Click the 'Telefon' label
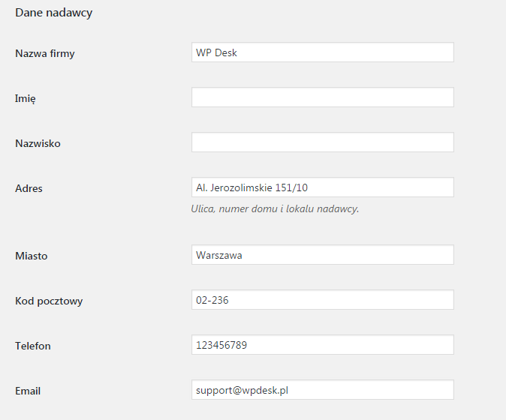506x420 pixels. click(x=33, y=346)
